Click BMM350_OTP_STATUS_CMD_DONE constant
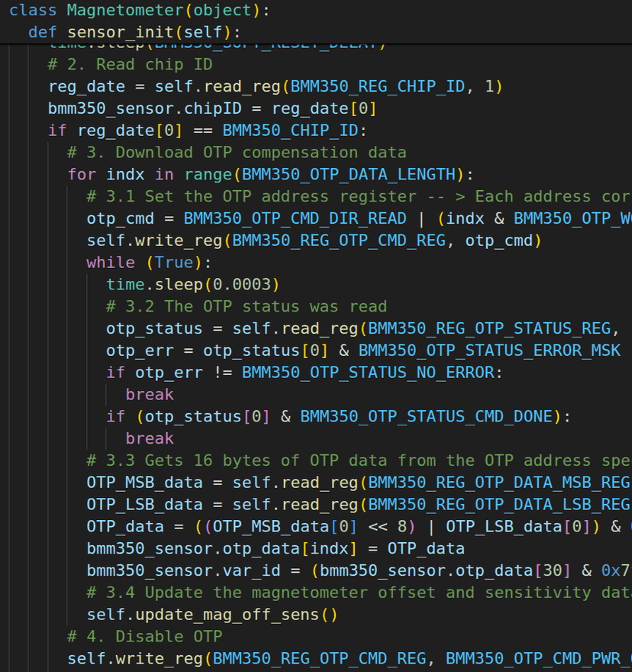Screen dimensions: 632x672 pyautogui.click(x=426, y=417)
